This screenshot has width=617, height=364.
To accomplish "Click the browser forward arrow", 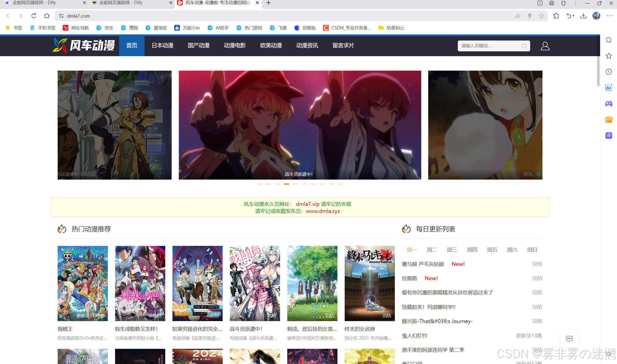I will click(x=21, y=16).
